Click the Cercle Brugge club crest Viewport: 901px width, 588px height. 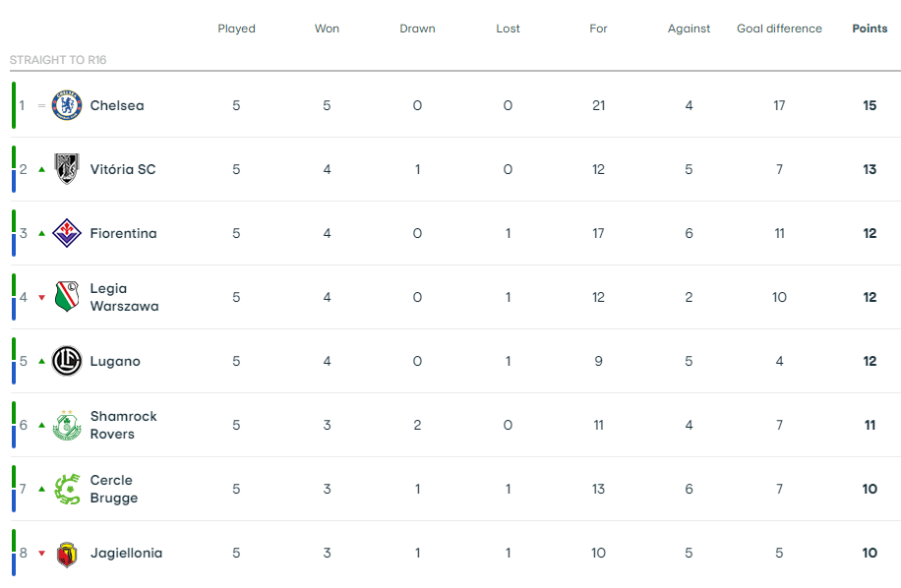click(x=67, y=490)
